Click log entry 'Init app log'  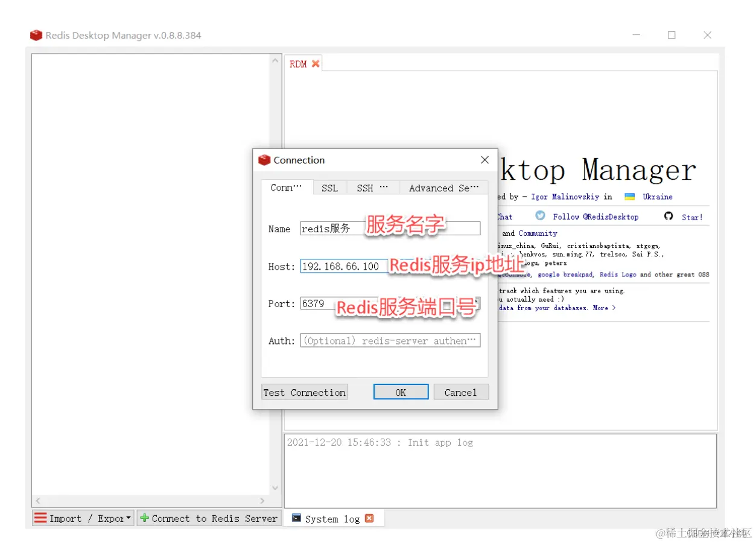point(380,443)
